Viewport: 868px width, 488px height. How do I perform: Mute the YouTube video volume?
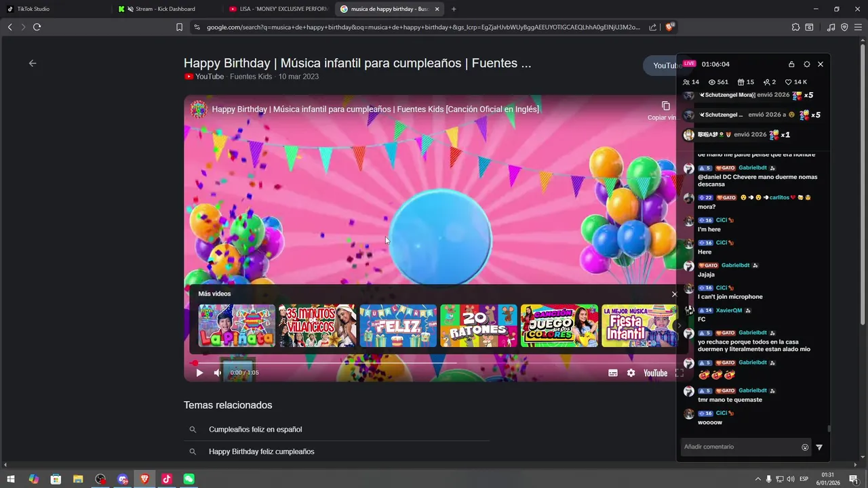(x=218, y=373)
